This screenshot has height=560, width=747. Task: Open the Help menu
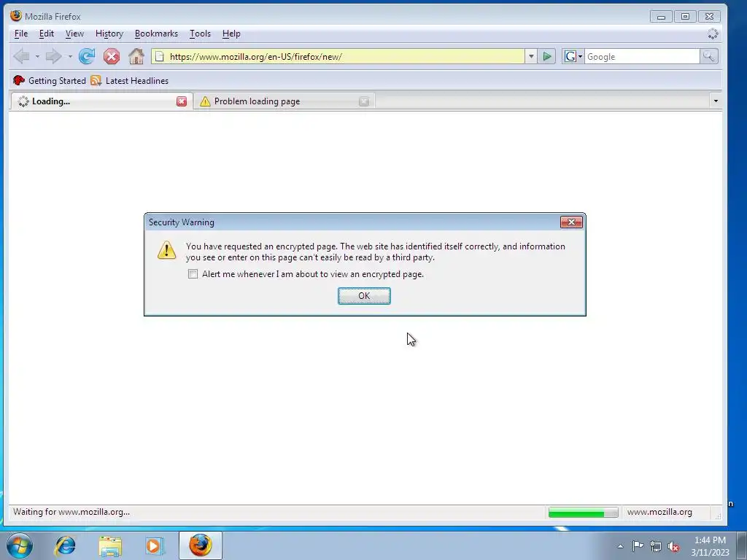231,34
